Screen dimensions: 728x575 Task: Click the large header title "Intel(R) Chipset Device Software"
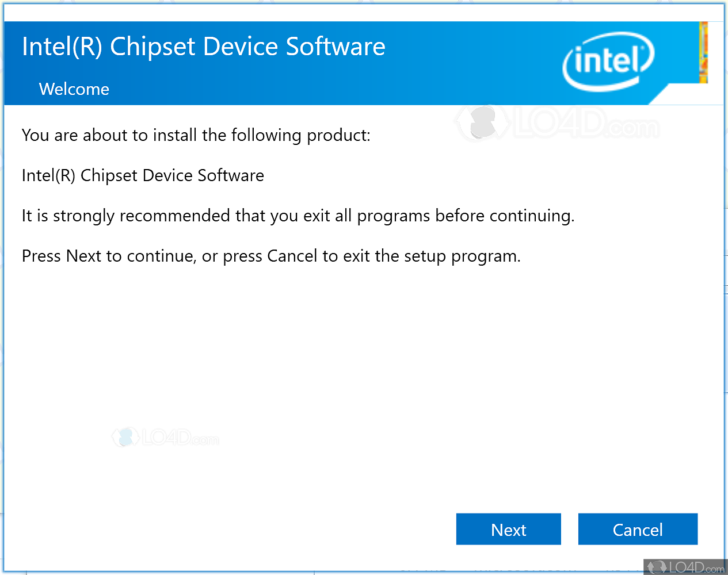pyautogui.click(x=203, y=47)
